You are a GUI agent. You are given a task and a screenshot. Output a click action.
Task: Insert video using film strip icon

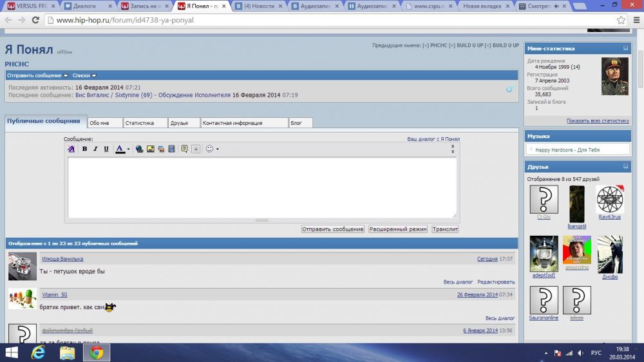(x=172, y=149)
